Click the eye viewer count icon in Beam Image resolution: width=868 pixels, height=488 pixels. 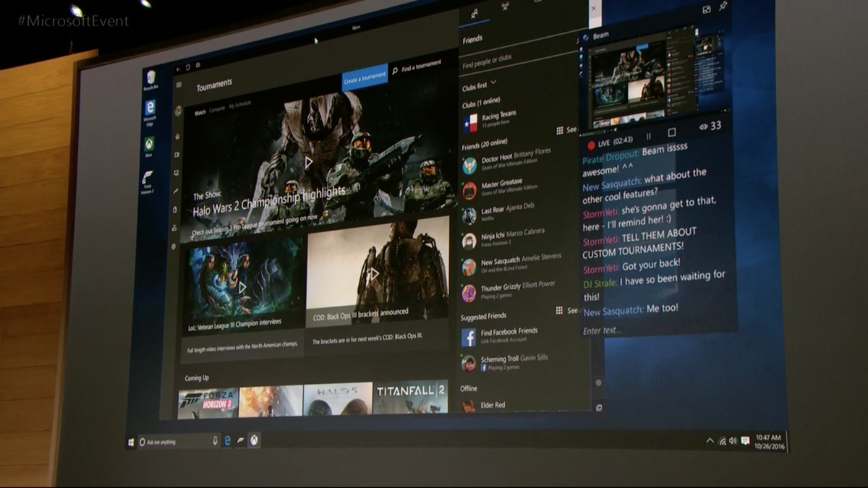click(704, 127)
